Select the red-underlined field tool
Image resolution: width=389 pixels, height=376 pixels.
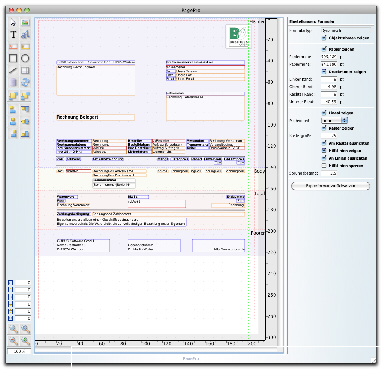tap(13, 47)
